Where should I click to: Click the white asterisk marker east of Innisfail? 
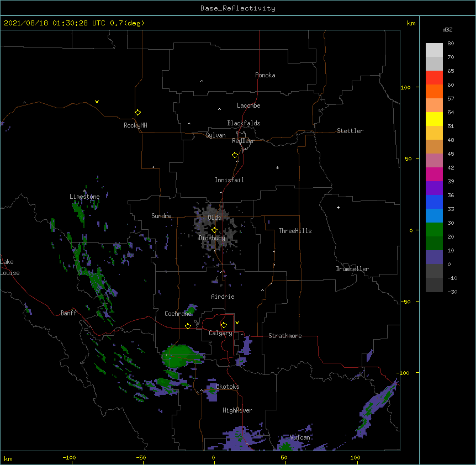click(277, 167)
